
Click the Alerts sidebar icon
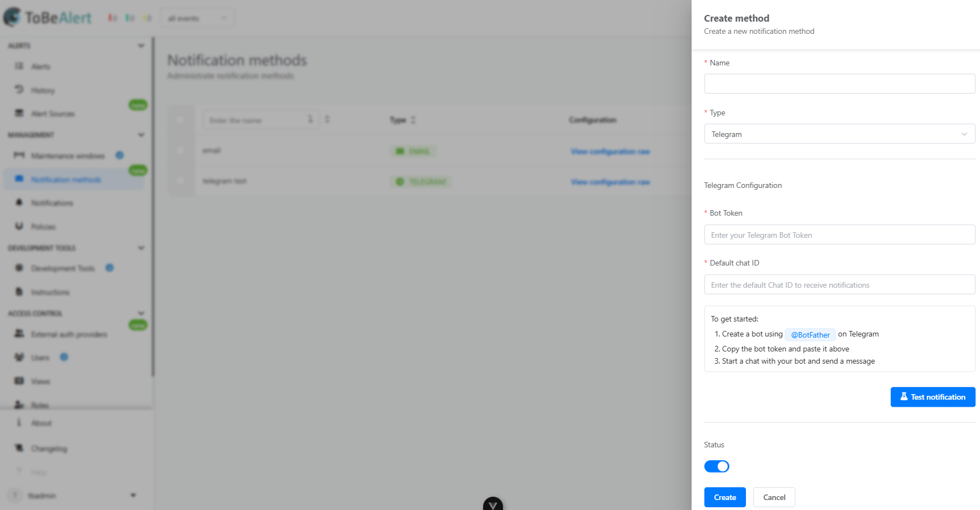click(x=19, y=67)
